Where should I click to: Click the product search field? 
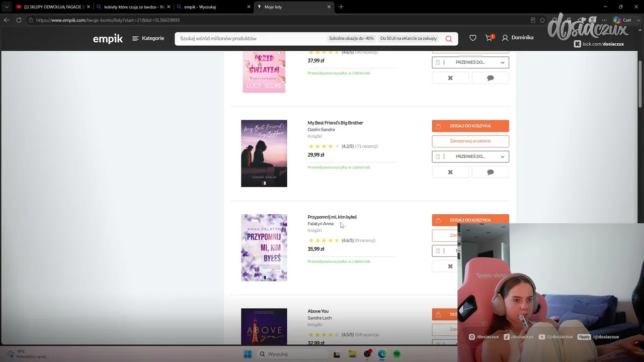[252, 39]
